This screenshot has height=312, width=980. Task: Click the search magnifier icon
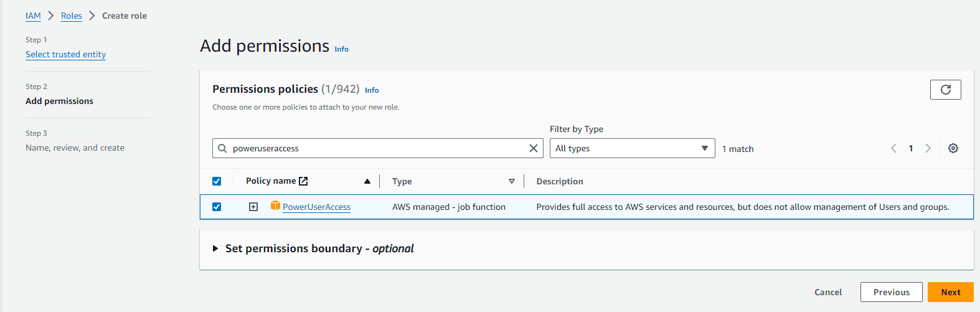[x=222, y=148]
